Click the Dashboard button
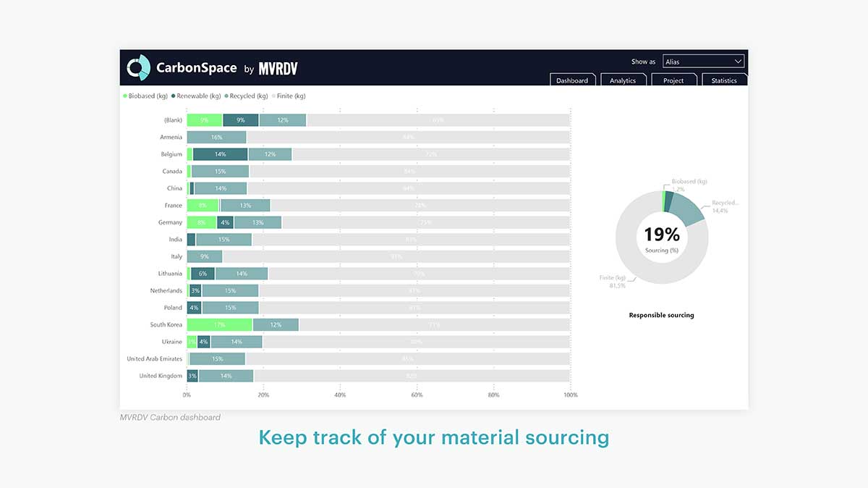Screen dimensions: 868x488 pos(572,80)
